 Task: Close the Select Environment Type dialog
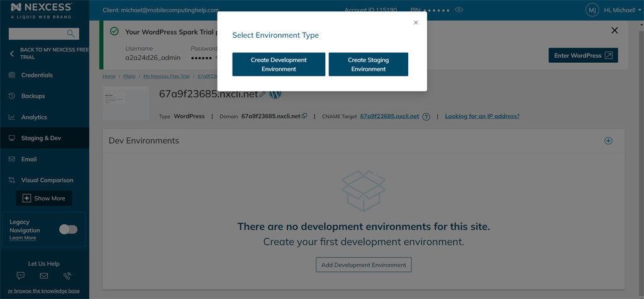(x=416, y=23)
